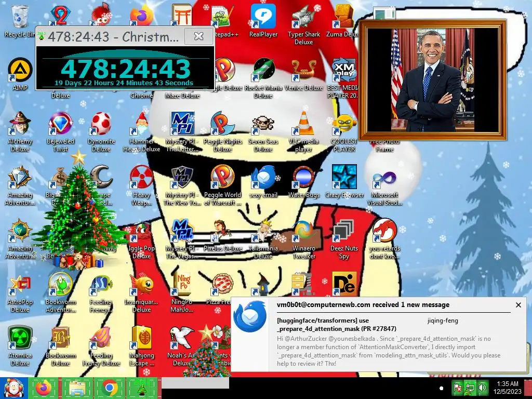Launch Microsoft Visual Studio shortcut

click(385, 185)
